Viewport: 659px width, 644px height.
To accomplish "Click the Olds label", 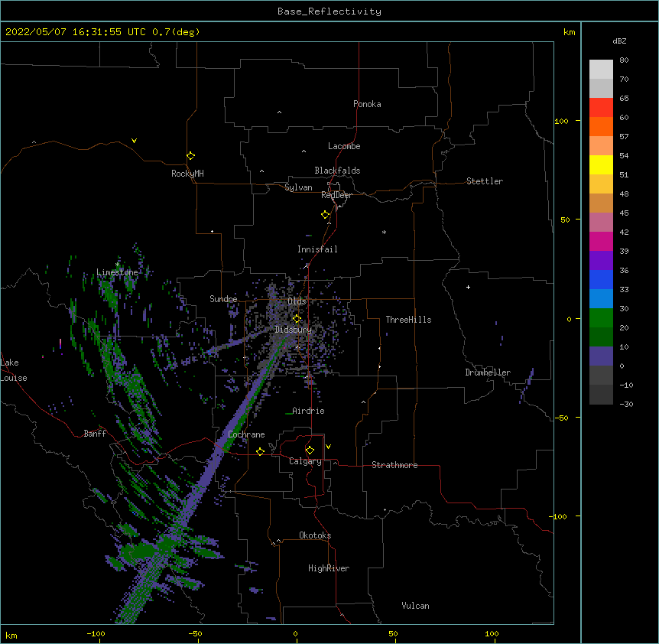I will [297, 301].
